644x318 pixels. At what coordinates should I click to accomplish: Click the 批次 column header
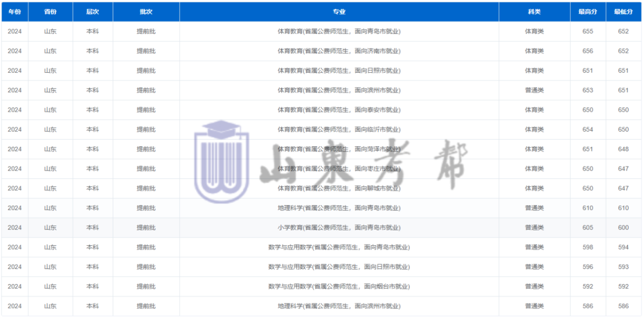[x=146, y=12]
